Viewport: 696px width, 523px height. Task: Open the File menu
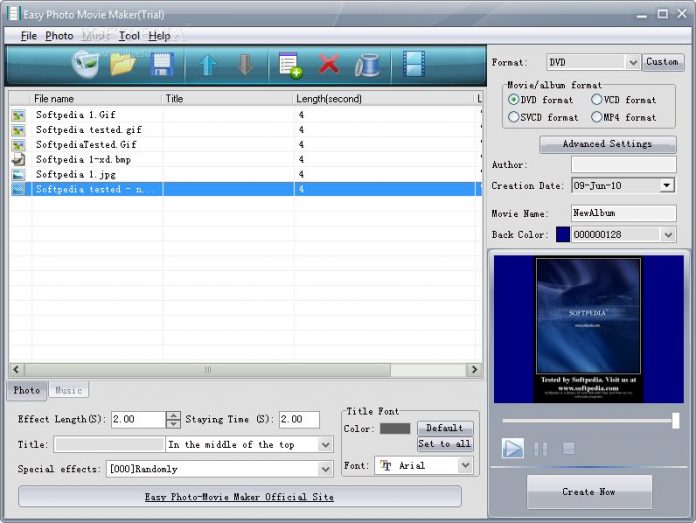point(29,36)
